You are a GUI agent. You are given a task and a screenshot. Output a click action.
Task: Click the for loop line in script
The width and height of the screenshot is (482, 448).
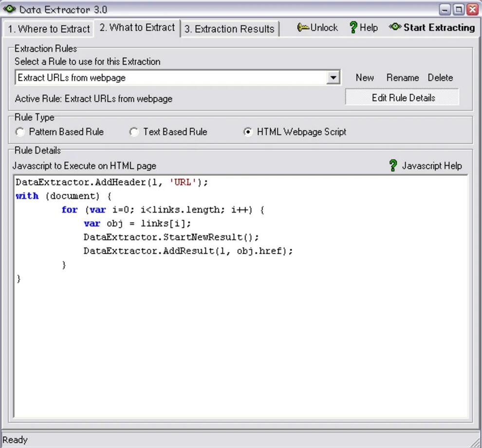[163, 210]
